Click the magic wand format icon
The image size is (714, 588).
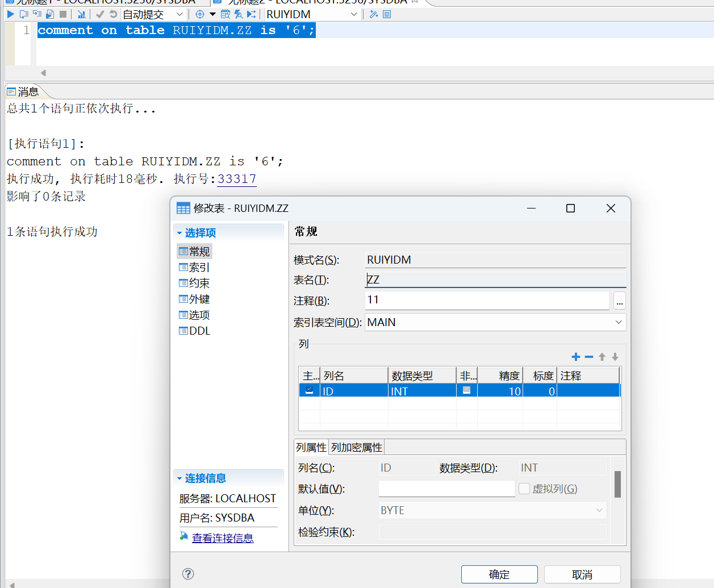tap(374, 14)
